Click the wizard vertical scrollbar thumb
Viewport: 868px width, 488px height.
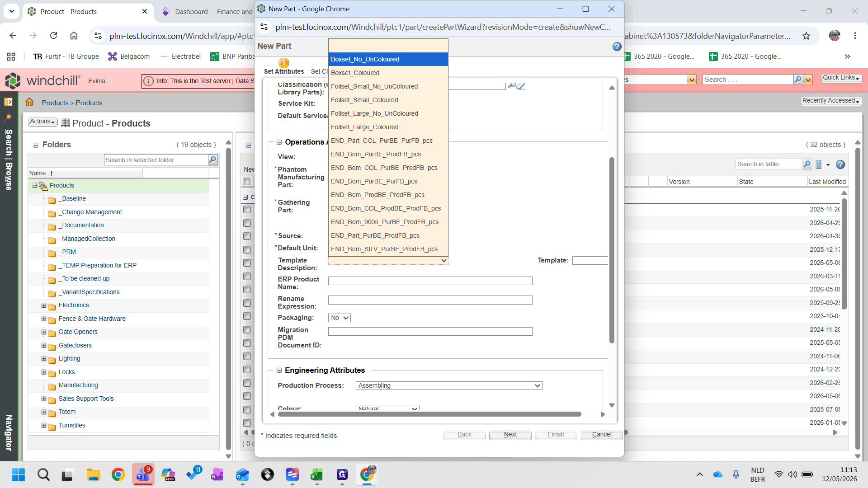tap(612, 250)
